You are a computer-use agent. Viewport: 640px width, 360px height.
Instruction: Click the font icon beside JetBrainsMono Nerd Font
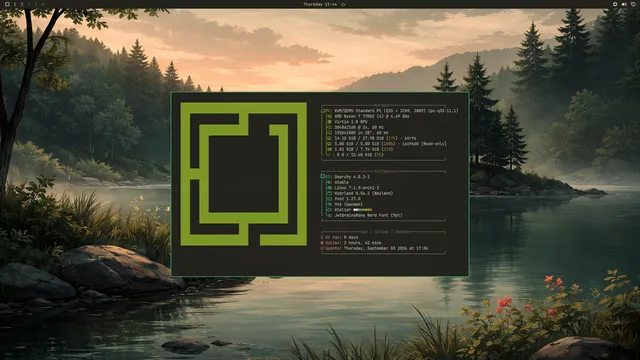click(x=330, y=215)
